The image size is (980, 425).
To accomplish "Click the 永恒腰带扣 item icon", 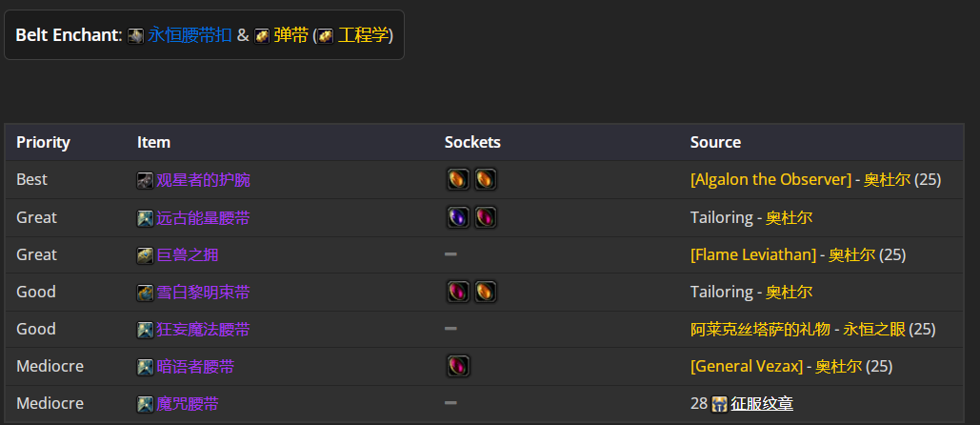I will pos(135,35).
